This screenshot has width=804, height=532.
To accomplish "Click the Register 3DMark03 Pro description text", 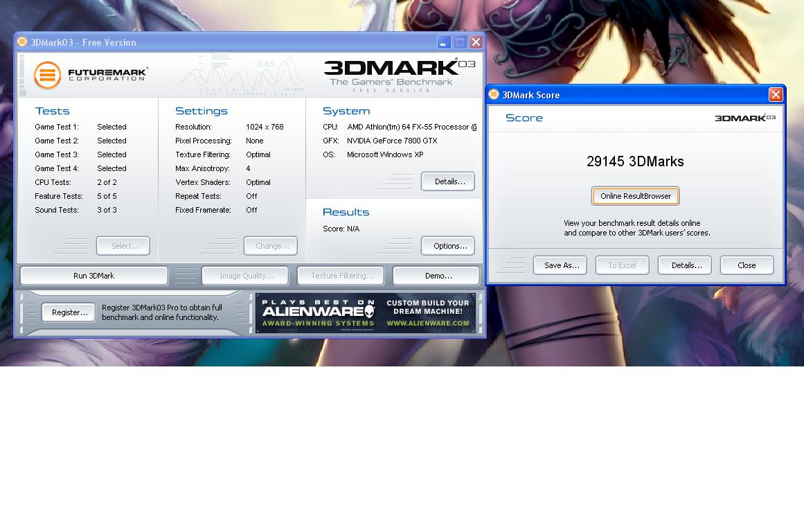I will [162, 312].
